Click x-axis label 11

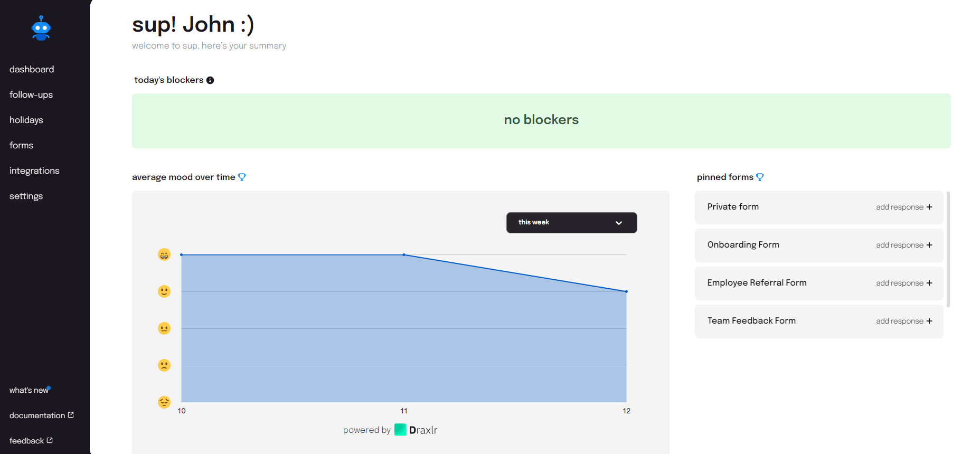[404, 411]
